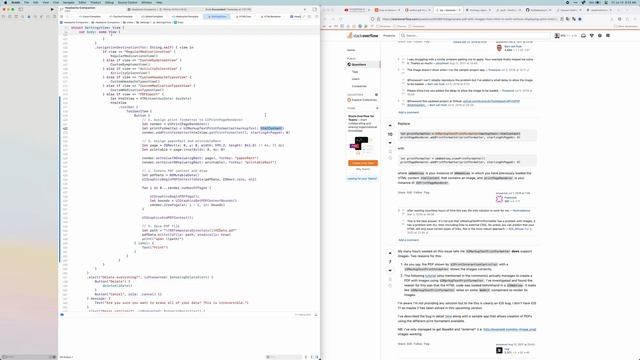640x360 pixels.
Task: Click Why Teams? link in sidebar
Action: (363, 169)
